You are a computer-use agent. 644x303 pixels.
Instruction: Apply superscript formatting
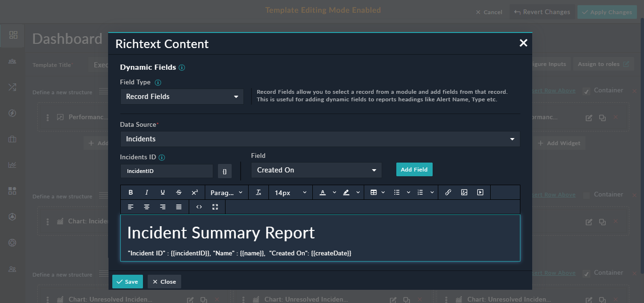[x=194, y=192]
